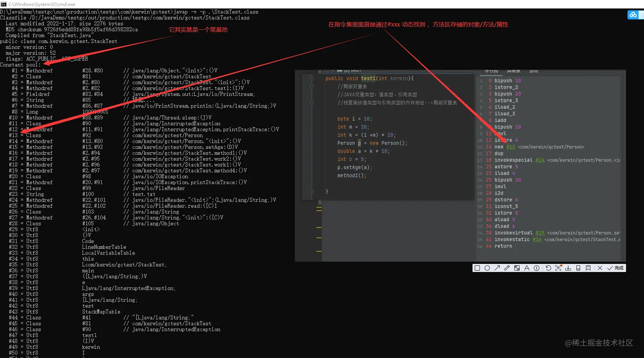Toggle fold marker at closing brace of test1
644x358 pixels.
[312, 191]
